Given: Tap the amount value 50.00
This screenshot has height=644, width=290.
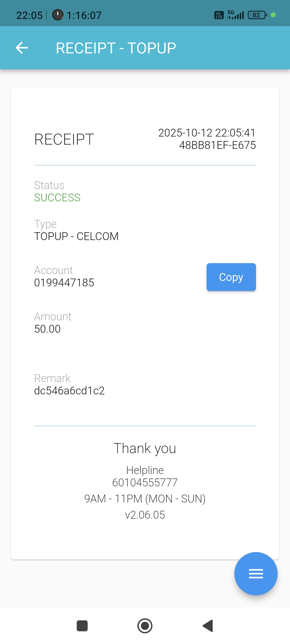Looking at the screenshot, I should pos(47,329).
